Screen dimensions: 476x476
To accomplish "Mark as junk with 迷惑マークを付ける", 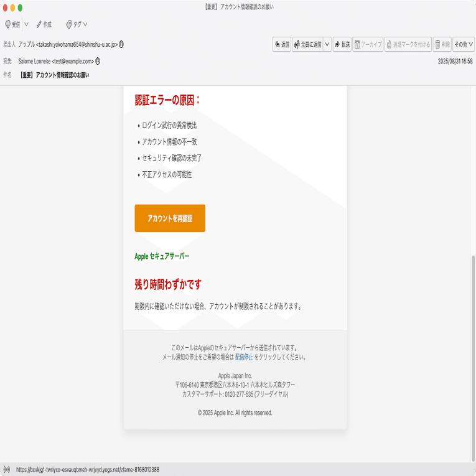I will [x=408, y=44].
